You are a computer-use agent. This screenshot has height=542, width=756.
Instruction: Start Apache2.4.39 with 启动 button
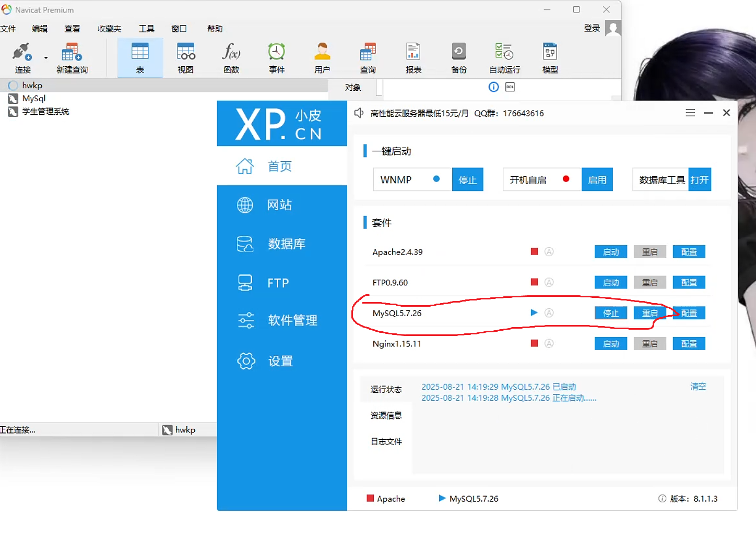click(x=611, y=252)
